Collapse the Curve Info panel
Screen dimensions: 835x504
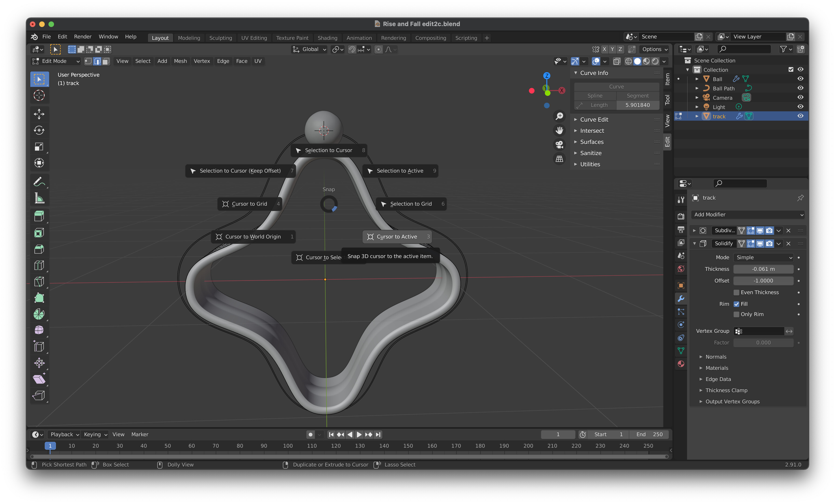(x=576, y=73)
